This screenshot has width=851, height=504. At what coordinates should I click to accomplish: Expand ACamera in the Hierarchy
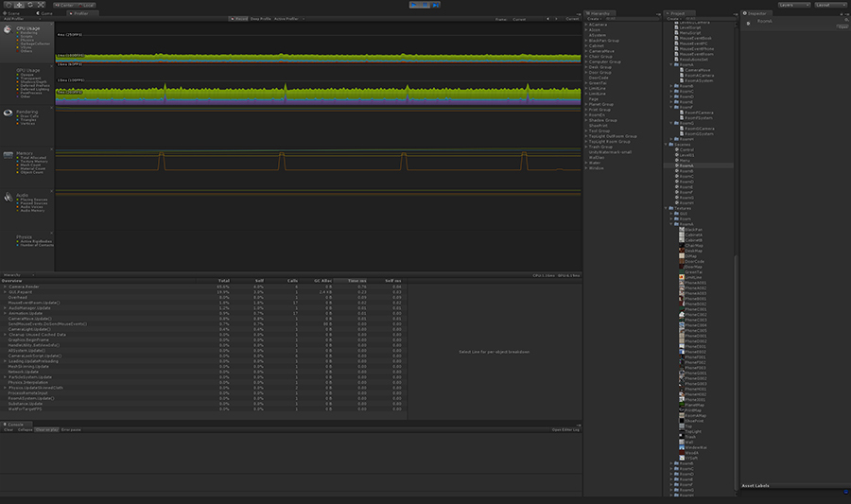pos(586,25)
